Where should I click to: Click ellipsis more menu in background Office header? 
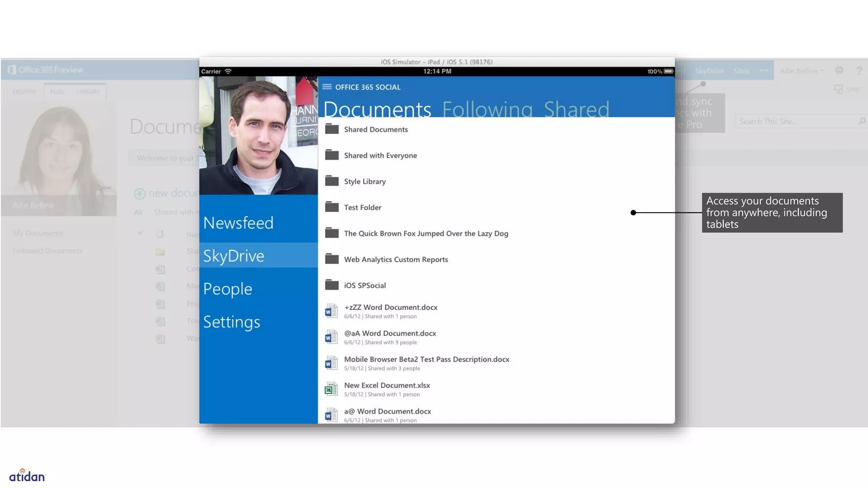click(764, 70)
